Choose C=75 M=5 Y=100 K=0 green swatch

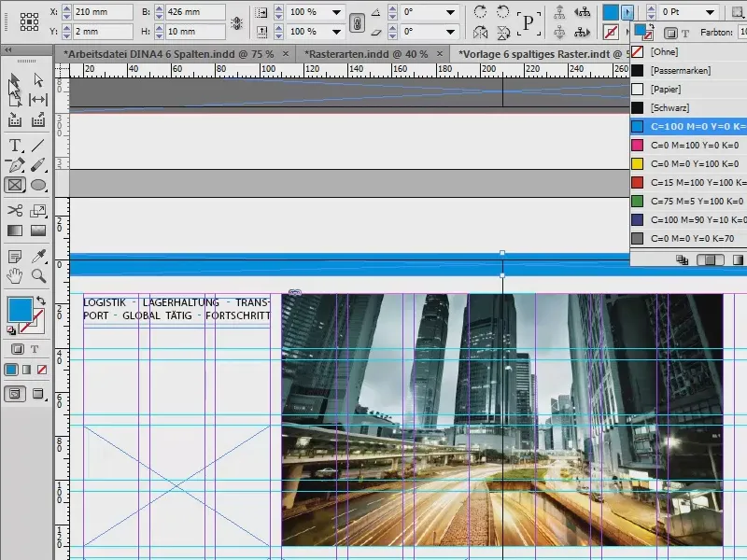tap(688, 201)
